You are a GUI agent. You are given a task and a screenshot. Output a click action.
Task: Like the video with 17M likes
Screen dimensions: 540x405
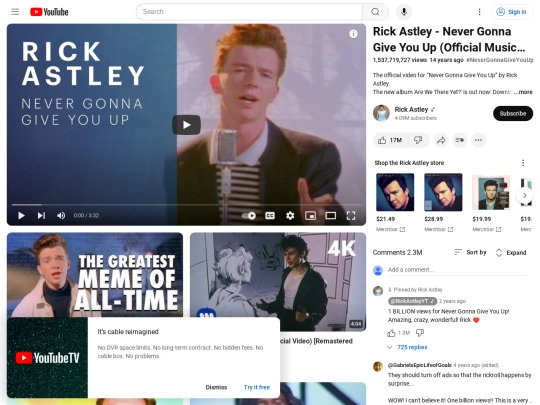tap(391, 140)
